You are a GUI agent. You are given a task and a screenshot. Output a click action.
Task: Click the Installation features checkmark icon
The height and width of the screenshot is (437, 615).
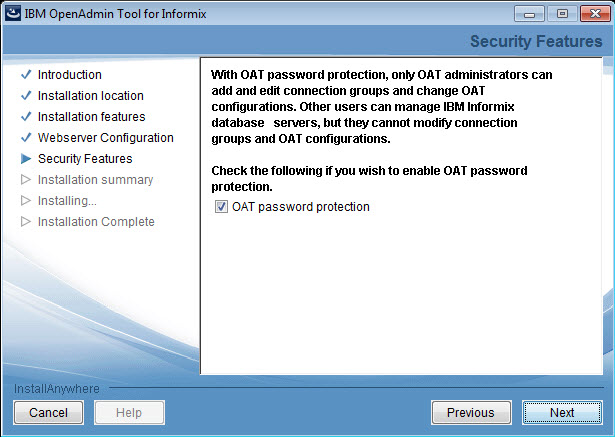point(25,117)
